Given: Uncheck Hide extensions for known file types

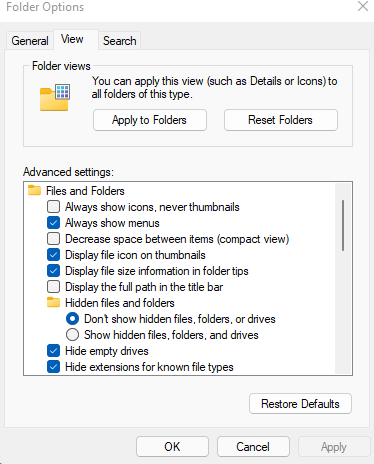Looking at the screenshot, I should click(x=53, y=367).
